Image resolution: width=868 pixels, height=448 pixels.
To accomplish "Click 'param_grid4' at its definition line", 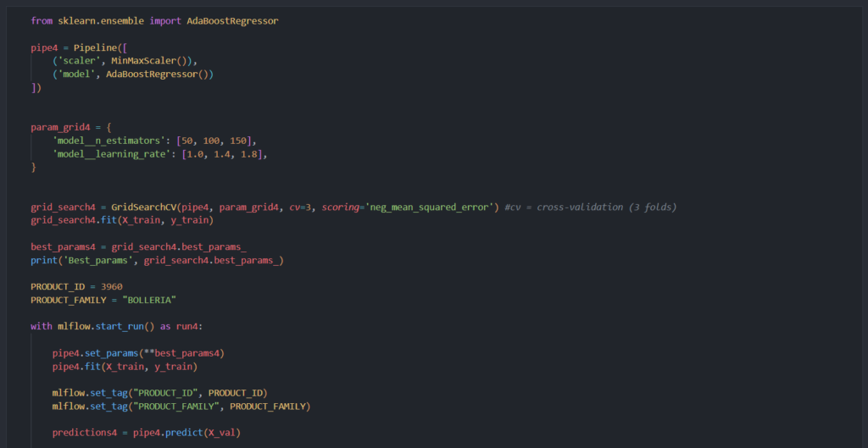I will [60, 128].
